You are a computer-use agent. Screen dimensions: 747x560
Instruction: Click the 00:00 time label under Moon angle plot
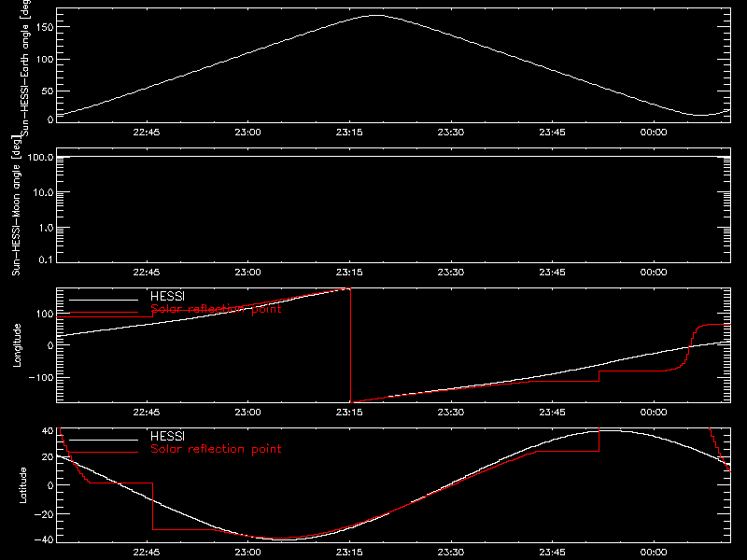click(x=654, y=273)
